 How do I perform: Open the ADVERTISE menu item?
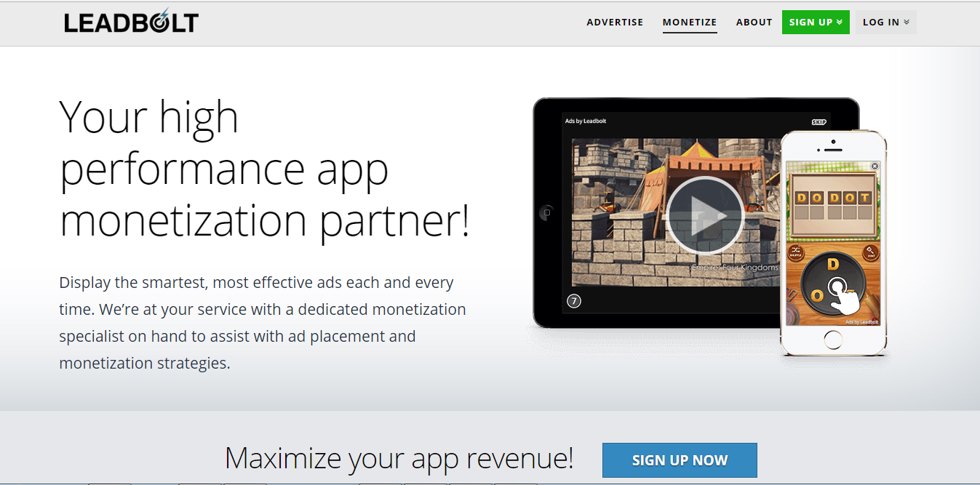pos(615,22)
